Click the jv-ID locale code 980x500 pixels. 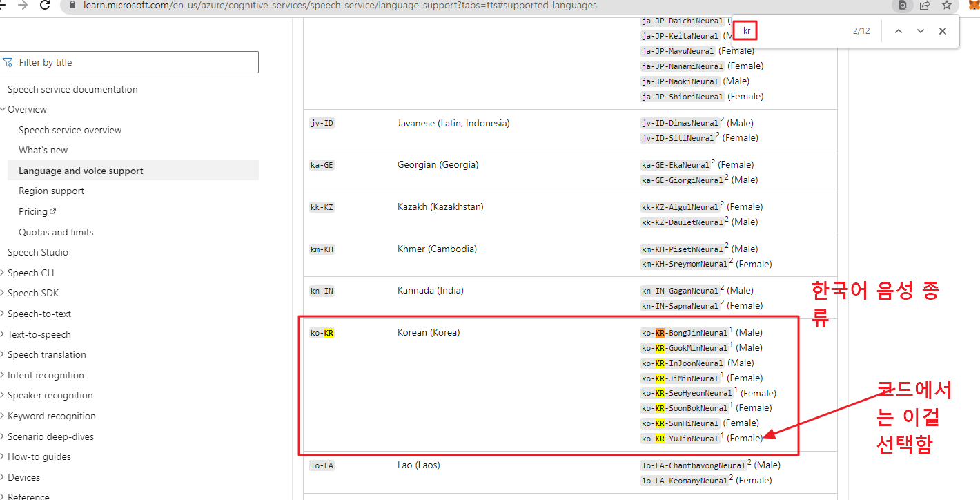[x=322, y=124]
